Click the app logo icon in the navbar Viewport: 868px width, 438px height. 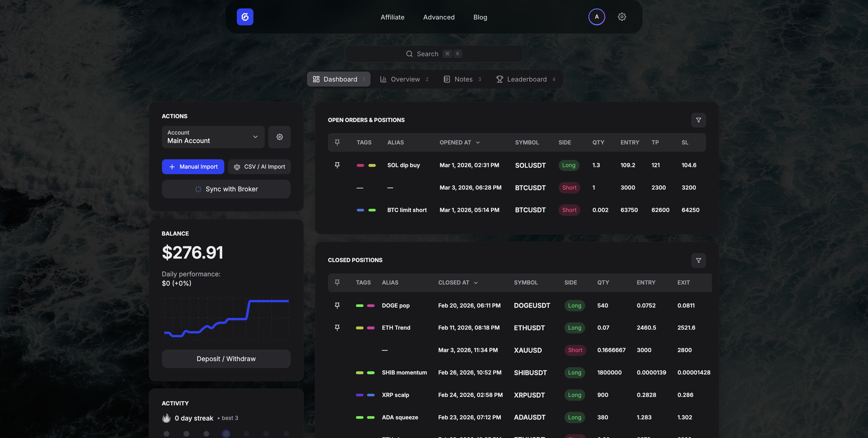click(245, 17)
